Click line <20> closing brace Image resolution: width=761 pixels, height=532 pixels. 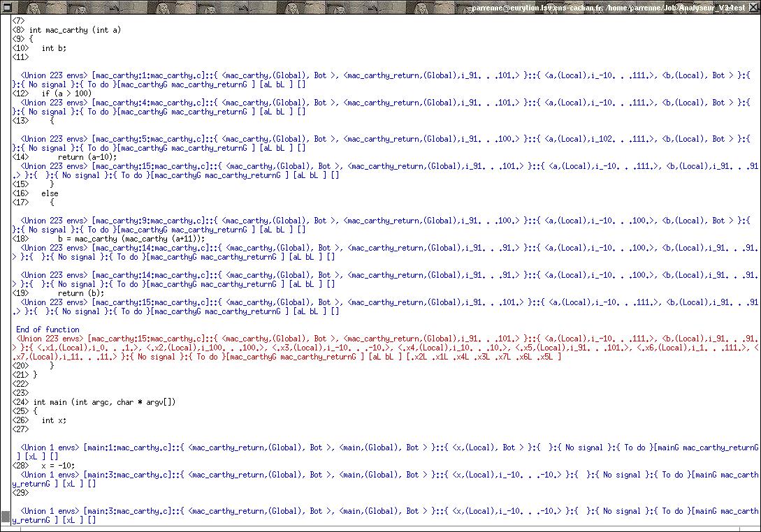click(52, 366)
